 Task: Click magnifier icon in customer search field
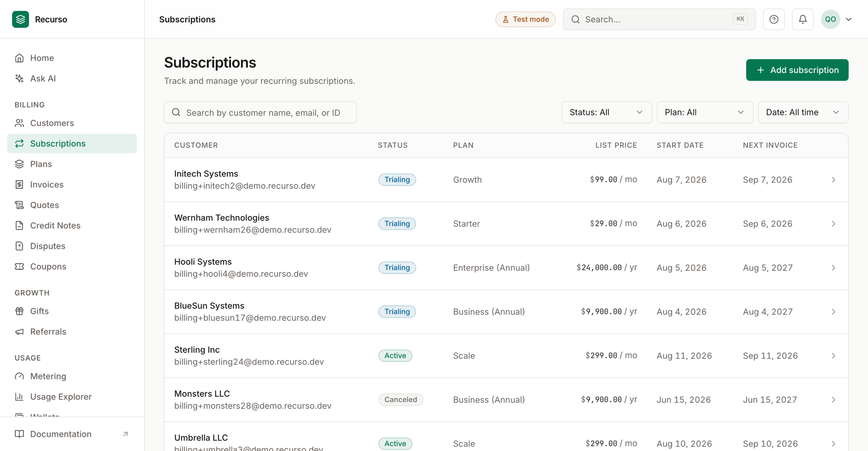pyautogui.click(x=176, y=112)
